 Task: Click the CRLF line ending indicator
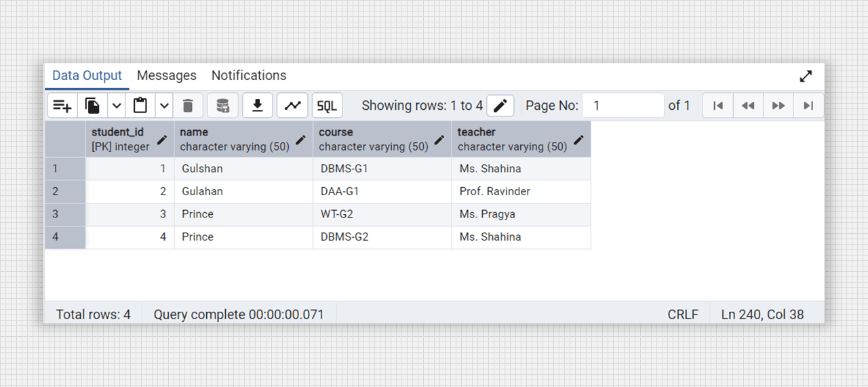pos(683,314)
